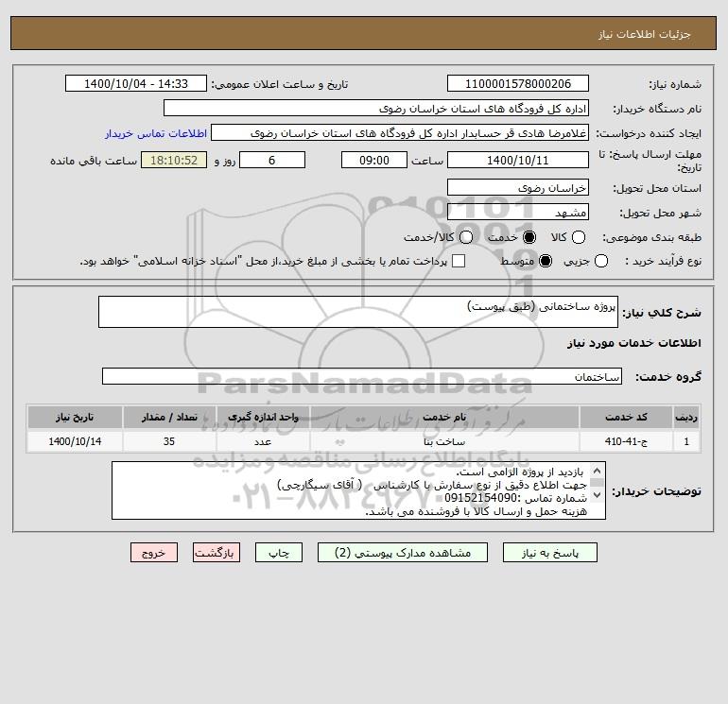Viewport: 728px width, 704px height.
Task: Click the جزئیات اطلاعات نیاز page title
Action: [x=645, y=34]
